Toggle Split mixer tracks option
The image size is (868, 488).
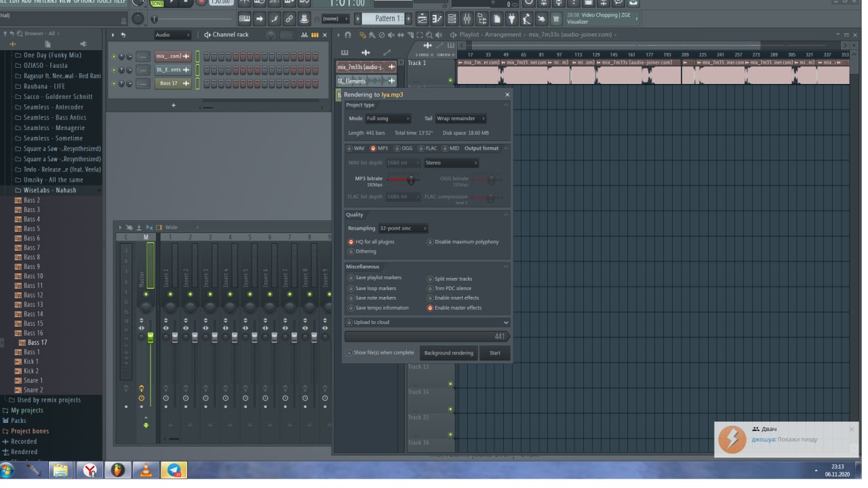click(450, 279)
